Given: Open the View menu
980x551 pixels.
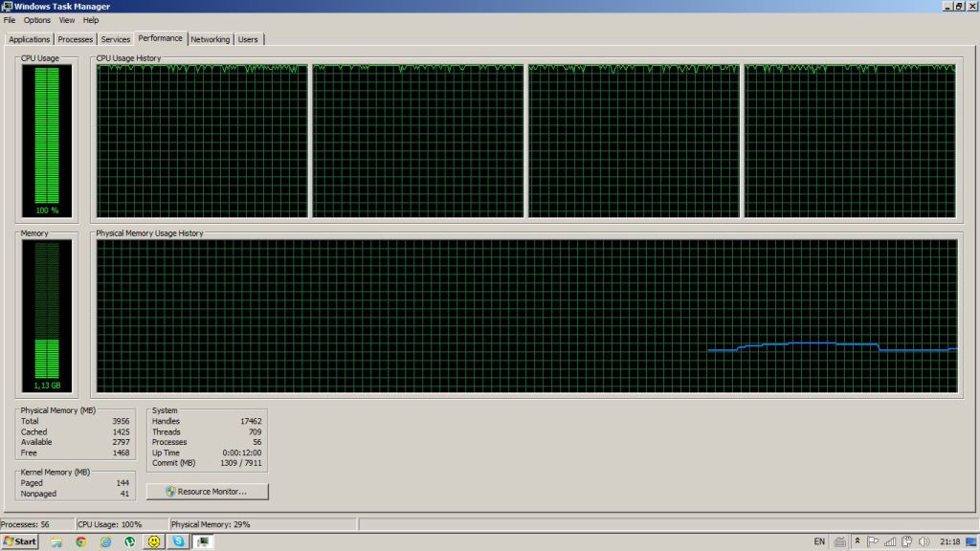Looking at the screenshot, I should [x=66, y=20].
